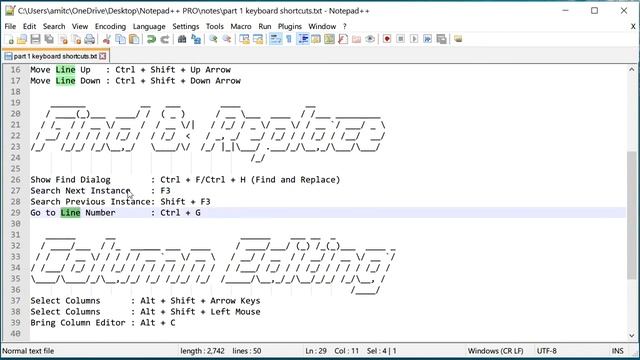
Task: Open the Function List toolbar icon
Action: pos(343,39)
